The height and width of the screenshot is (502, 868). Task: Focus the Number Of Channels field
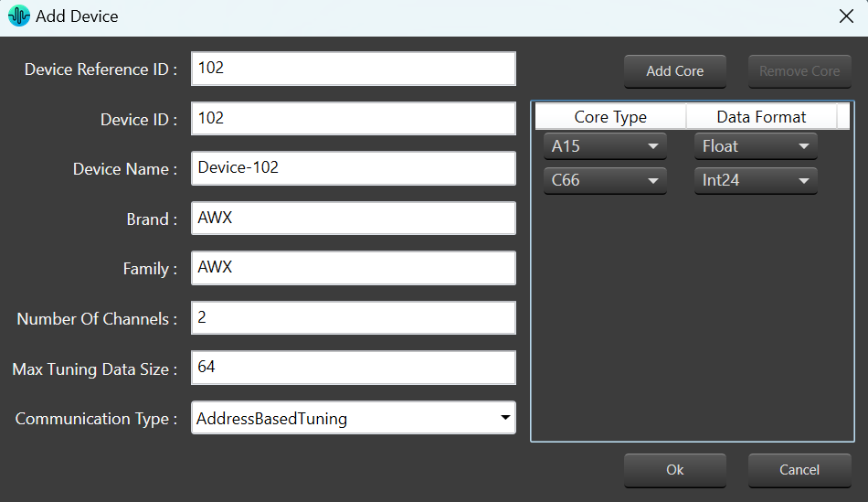(354, 318)
